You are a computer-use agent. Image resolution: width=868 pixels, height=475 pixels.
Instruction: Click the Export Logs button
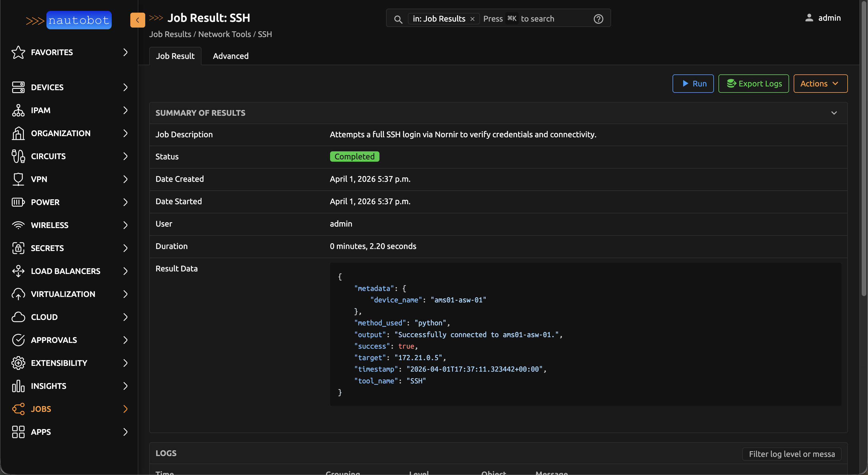tap(753, 84)
